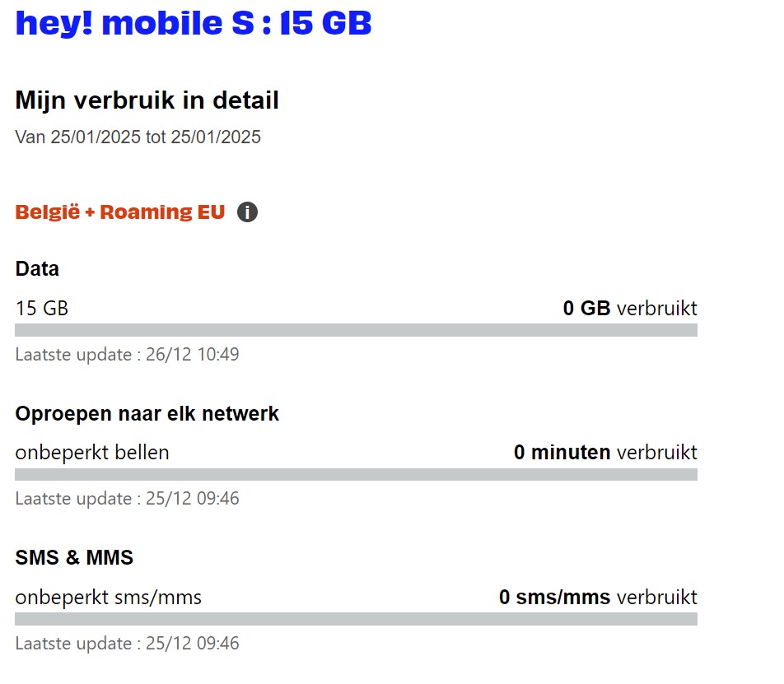This screenshot has height=684, width=784.
Task: Click the info icon beside Roaming EU
Action: (247, 212)
